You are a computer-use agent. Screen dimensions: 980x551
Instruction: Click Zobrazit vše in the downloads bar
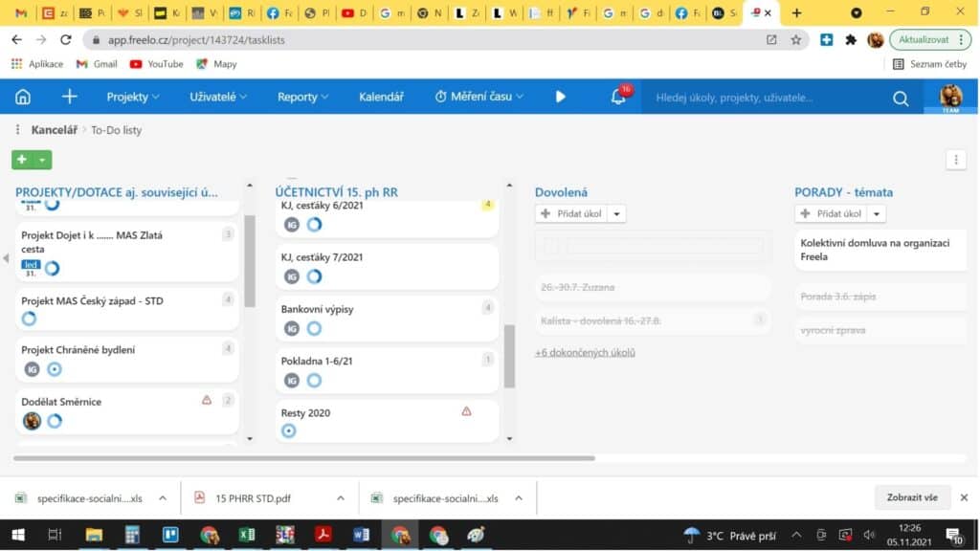coord(912,497)
